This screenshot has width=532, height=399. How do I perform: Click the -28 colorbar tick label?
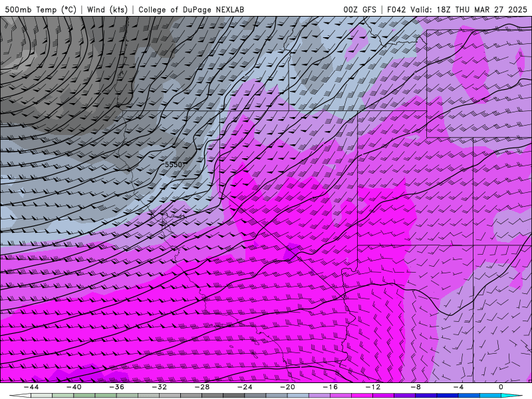202,387
